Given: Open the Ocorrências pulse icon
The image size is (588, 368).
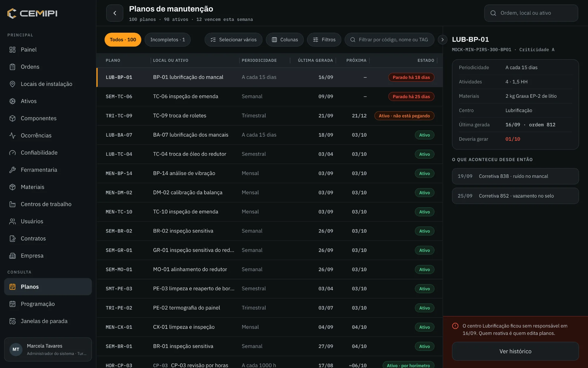Looking at the screenshot, I should pyautogui.click(x=12, y=135).
